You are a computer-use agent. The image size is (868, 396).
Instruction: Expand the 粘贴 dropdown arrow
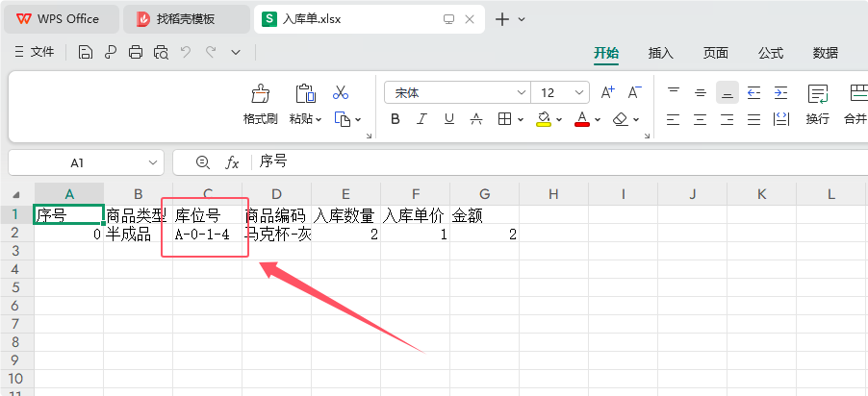click(319, 119)
